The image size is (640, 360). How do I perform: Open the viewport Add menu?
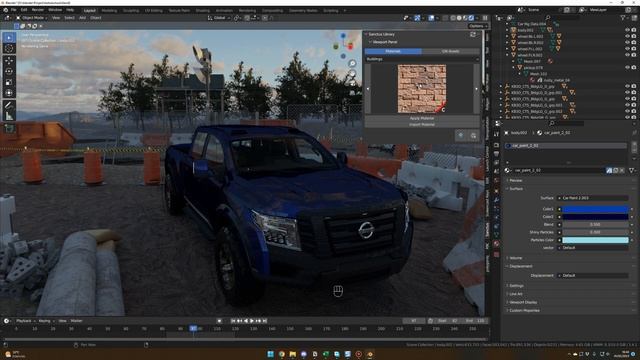point(82,18)
